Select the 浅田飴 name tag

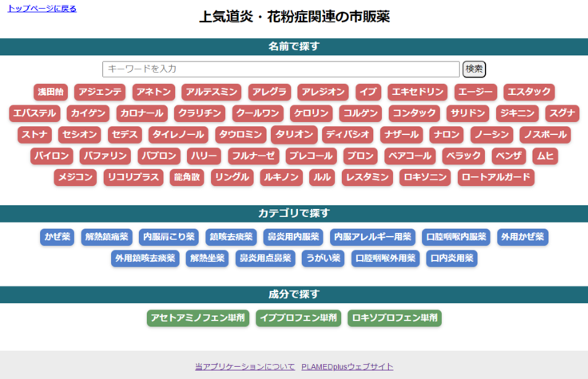(x=50, y=92)
